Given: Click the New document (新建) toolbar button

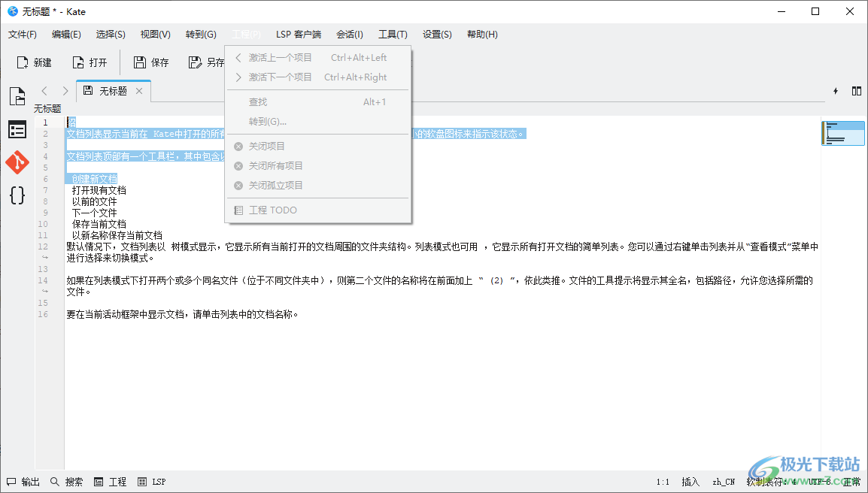Looking at the screenshot, I should pos(35,62).
